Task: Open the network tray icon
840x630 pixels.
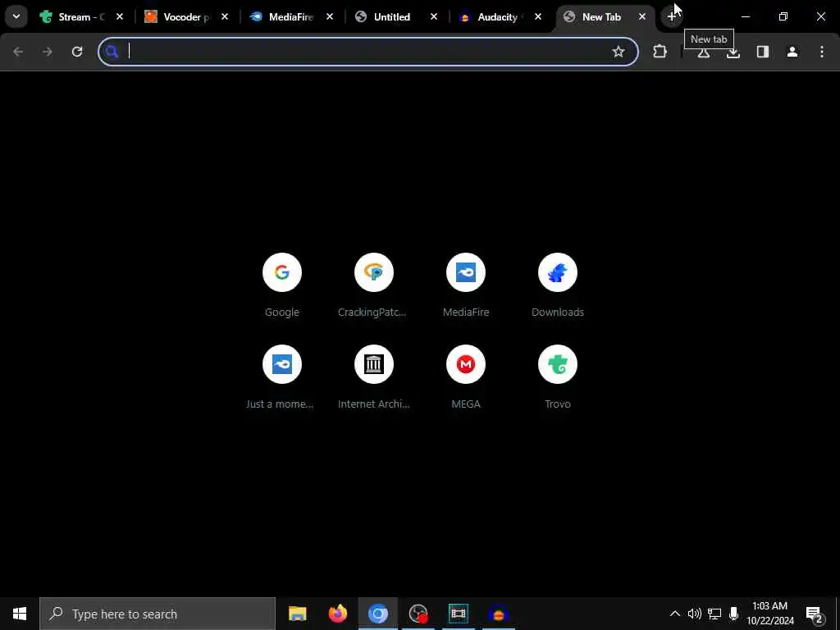Action: tap(714, 614)
